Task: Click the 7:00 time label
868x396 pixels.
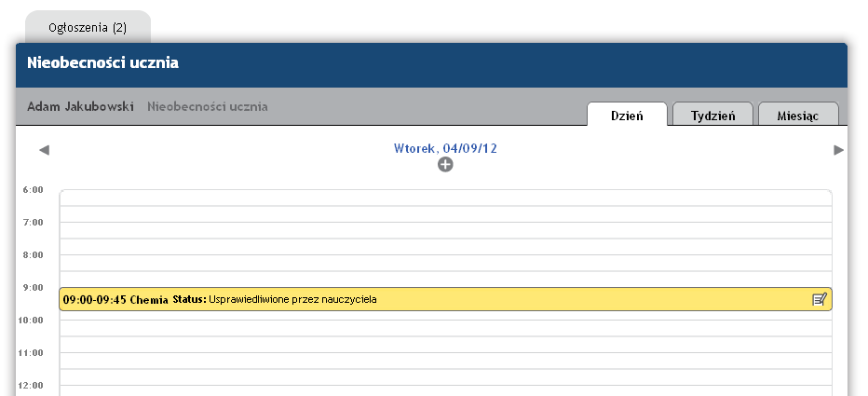Action: (x=33, y=222)
